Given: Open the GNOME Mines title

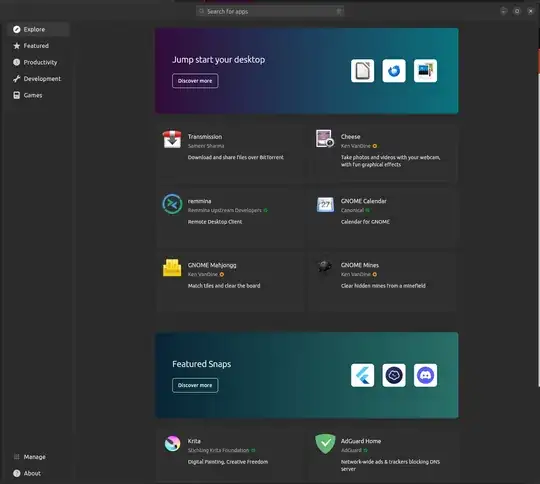Looking at the screenshot, I should click(x=360, y=265).
